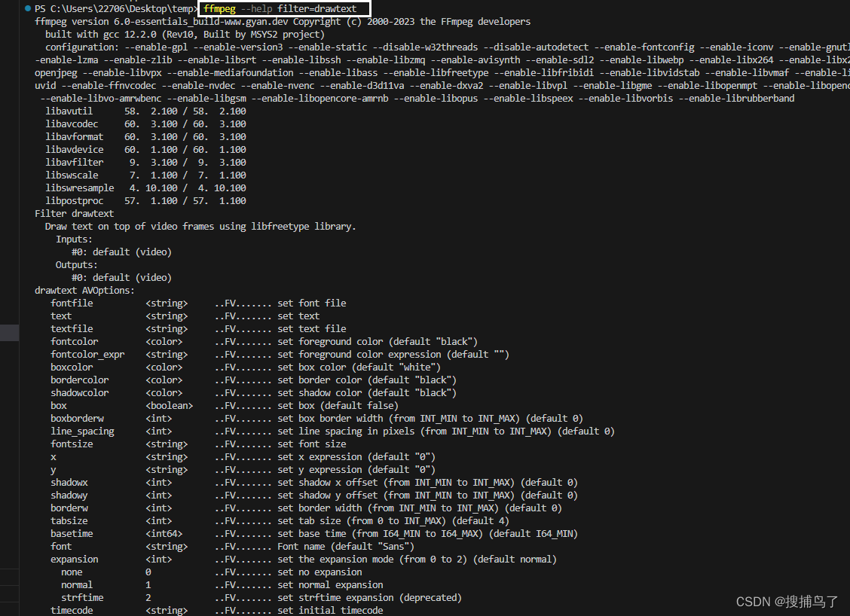Click the 'shadowy' option name
The image size is (850, 616).
coord(69,496)
